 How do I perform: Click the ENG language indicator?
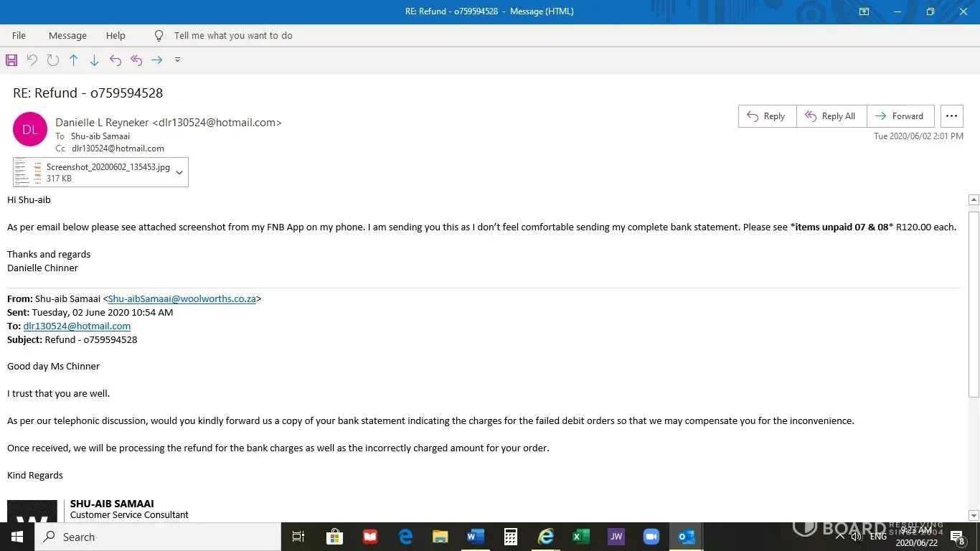(878, 537)
